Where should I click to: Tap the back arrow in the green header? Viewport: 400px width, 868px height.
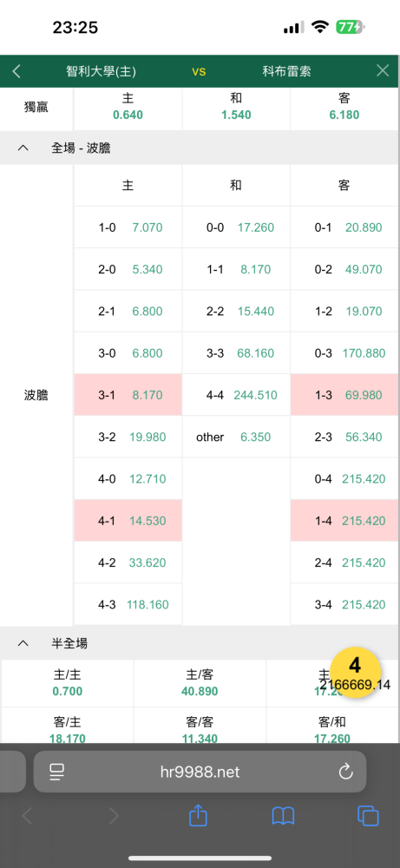16,71
